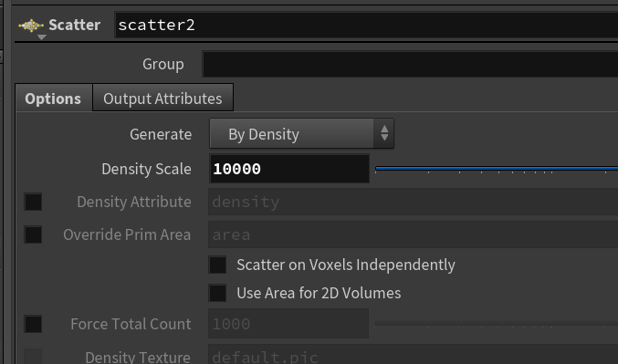
Task: Adjust the Density Scale slider
Action: [497, 169]
